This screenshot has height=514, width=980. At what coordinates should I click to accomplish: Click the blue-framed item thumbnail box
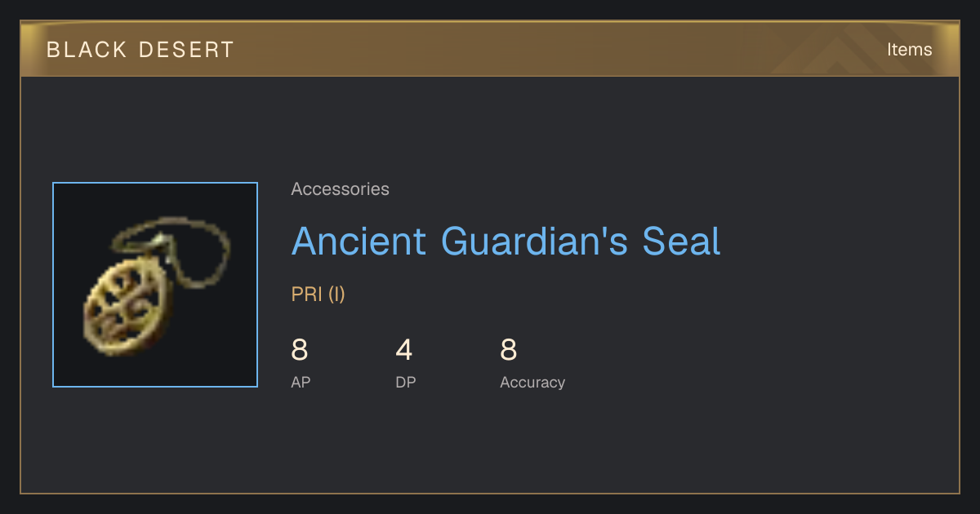coord(155,285)
